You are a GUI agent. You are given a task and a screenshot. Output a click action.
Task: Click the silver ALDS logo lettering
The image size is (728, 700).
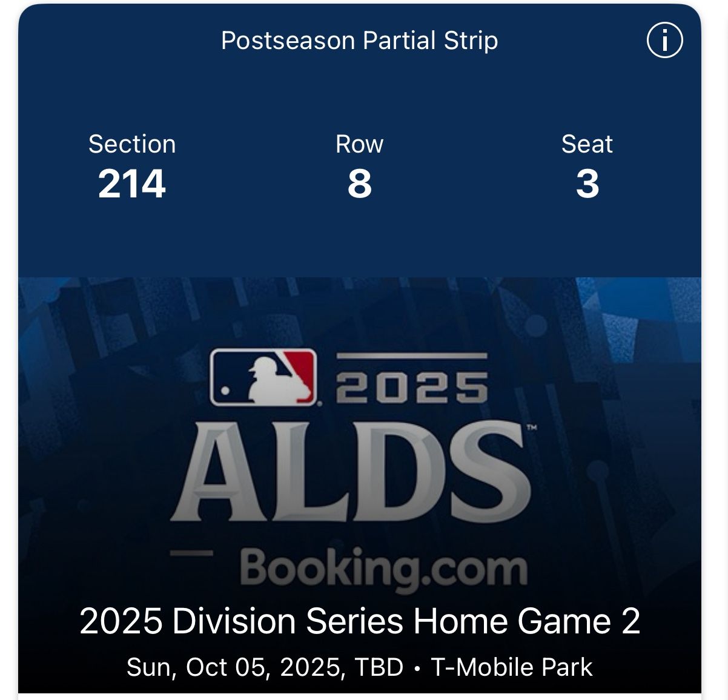[350, 472]
